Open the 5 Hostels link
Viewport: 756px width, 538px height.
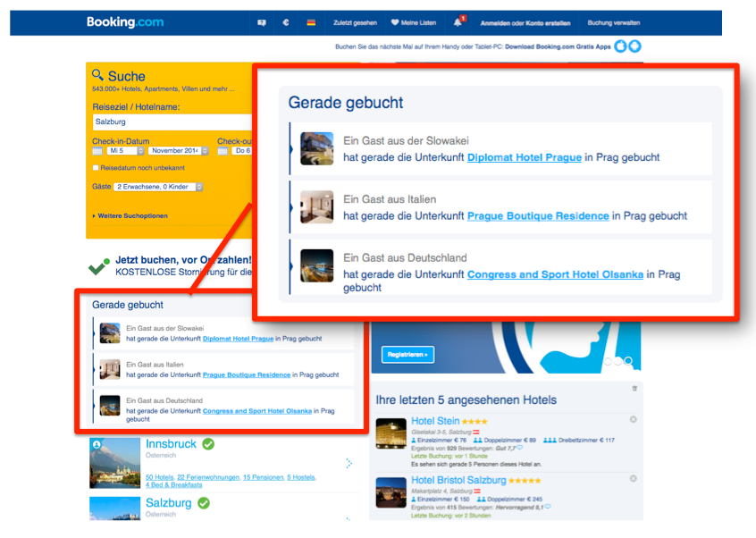pyautogui.click(x=301, y=477)
